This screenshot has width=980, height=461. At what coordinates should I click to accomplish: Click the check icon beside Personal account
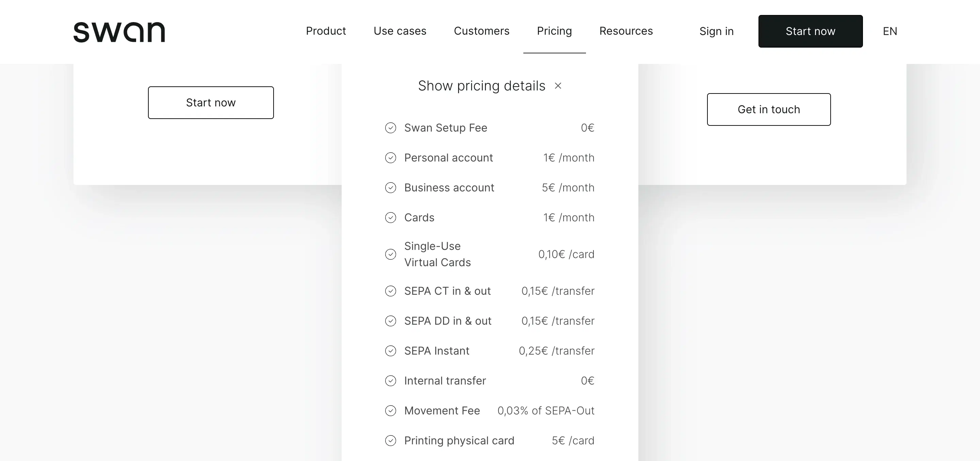[391, 158]
